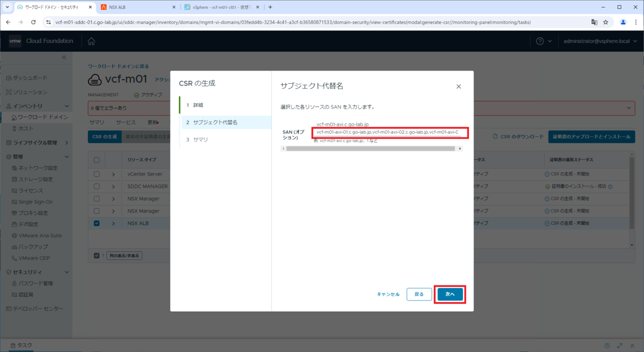This screenshot has width=644, height=352.
Task: Click the デポ設定 icon in sidebar
Action: (14, 224)
